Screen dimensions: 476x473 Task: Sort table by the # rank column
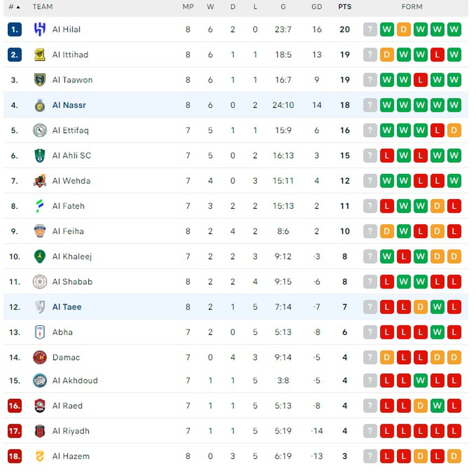[x=14, y=7]
